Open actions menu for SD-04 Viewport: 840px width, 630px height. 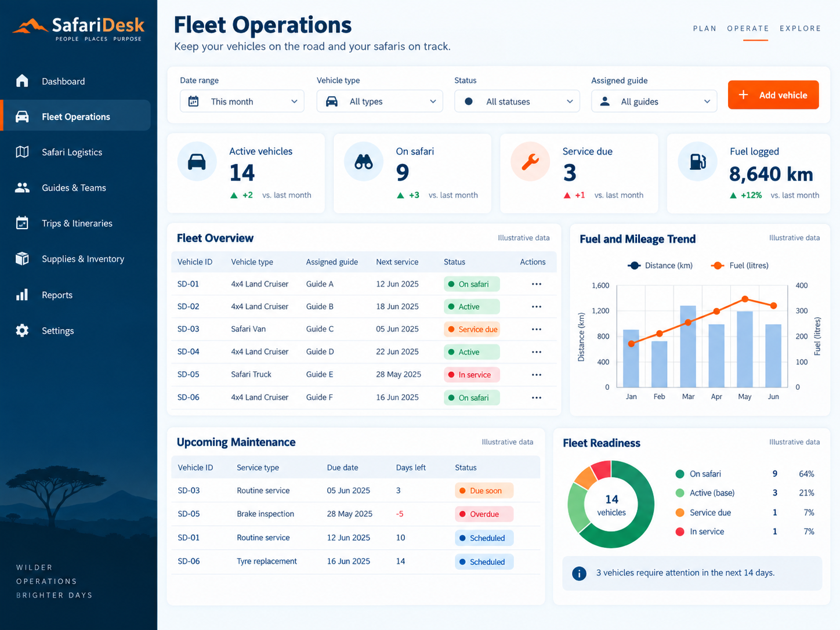(x=537, y=352)
